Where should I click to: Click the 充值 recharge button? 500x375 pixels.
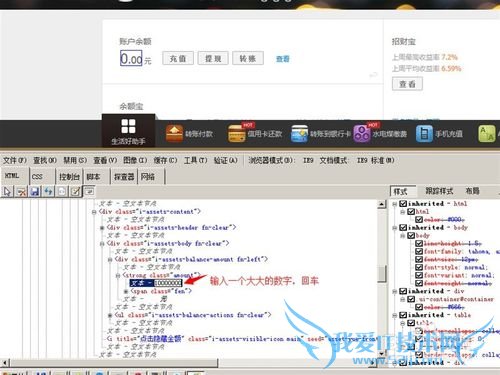[178, 58]
